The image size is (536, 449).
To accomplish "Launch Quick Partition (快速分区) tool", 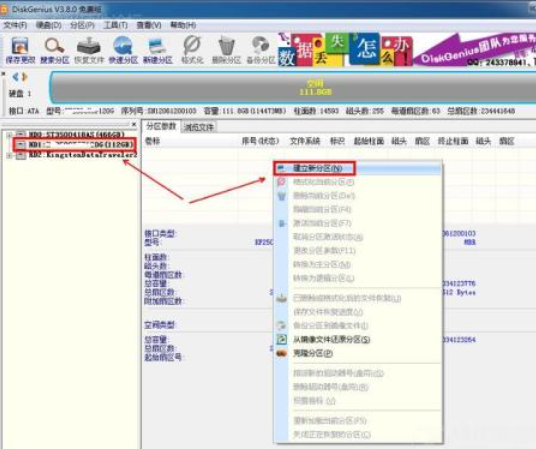I will pyautogui.click(x=123, y=51).
